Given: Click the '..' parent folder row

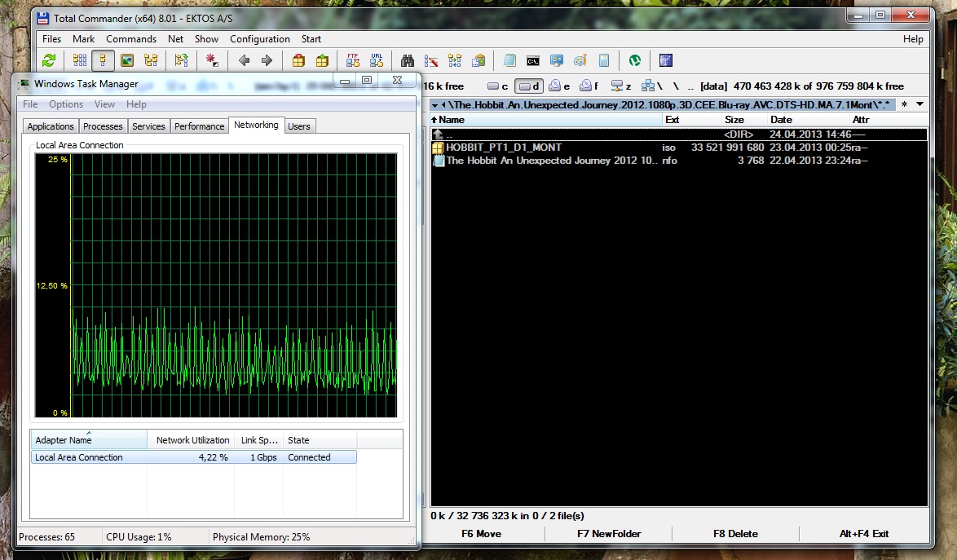Looking at the screenshot, I should pyautogui.click(x=679, y=134).
